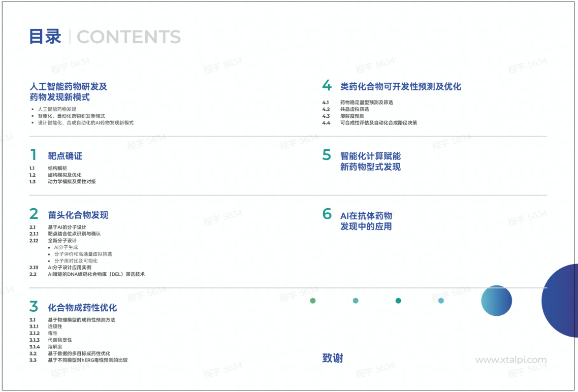Click entry 2.1.1 '靶点结合位点识别与确认'

coord(74,234)
